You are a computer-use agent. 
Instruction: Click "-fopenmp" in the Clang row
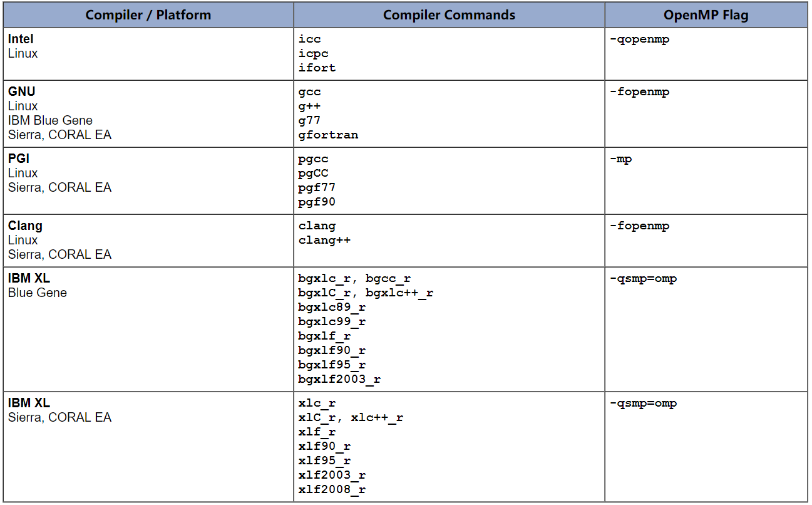[639, 226]
